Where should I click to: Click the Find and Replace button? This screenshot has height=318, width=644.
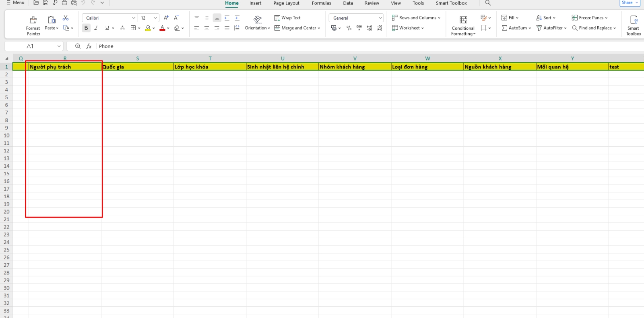click(x=594, y=28)
